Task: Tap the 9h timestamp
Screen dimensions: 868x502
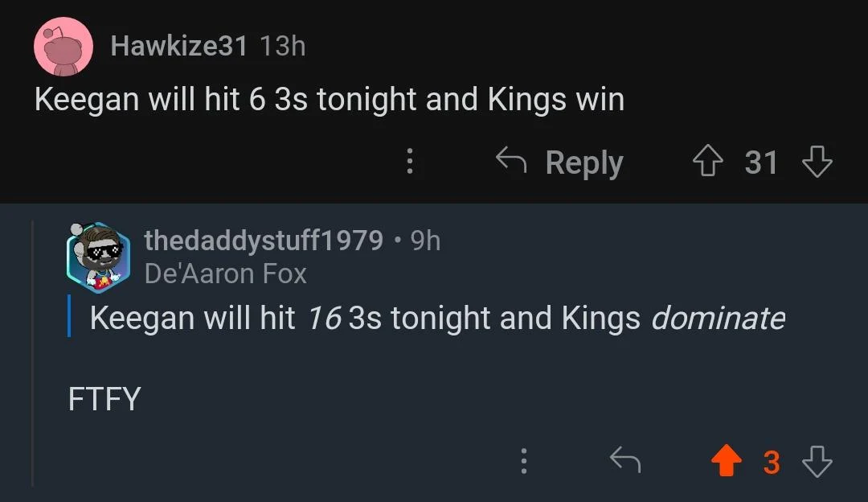Action: [x=425, y=240]
